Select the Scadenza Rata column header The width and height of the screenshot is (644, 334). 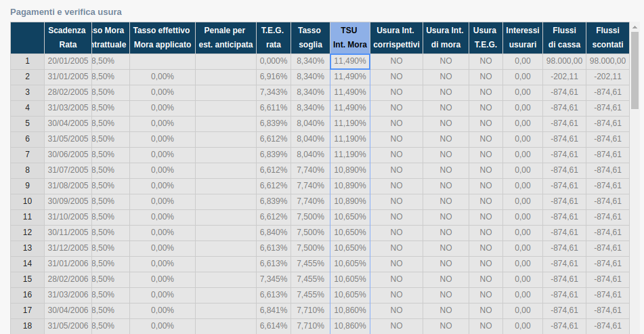pos(68,38)
